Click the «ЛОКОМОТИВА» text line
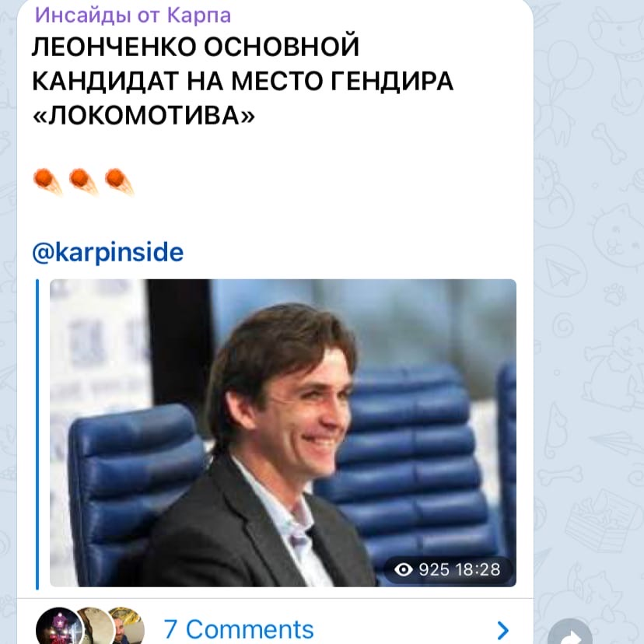Image resolution: width=644 pixels, height=644 pixels. (144, 115)
